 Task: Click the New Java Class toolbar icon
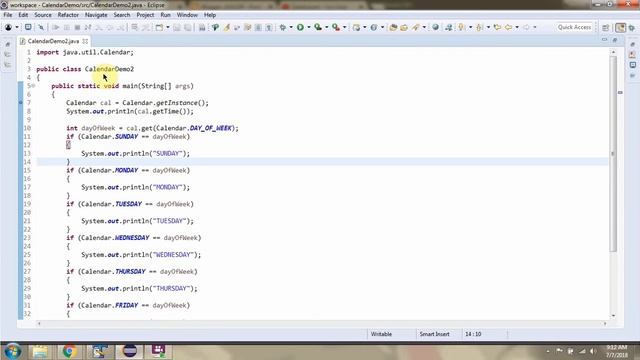click(374, 27)
